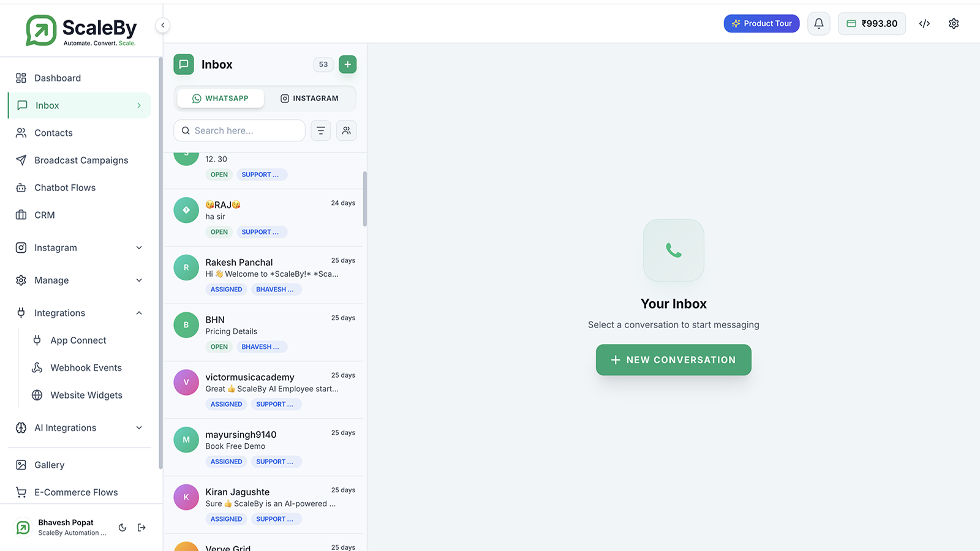Viewport: 980px width, 551px height.
Task: Open Dashboard from the sidebar
Action: [80, 78]
